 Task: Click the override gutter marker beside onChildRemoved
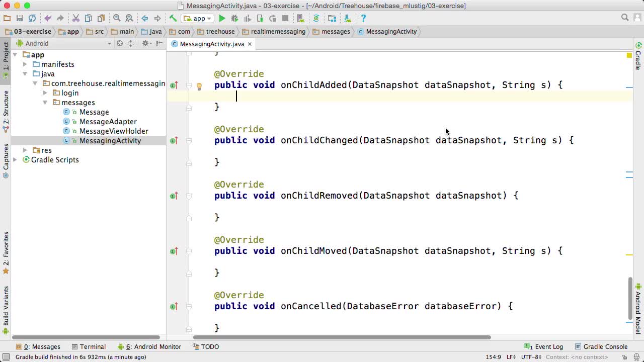tap(174, 196)
